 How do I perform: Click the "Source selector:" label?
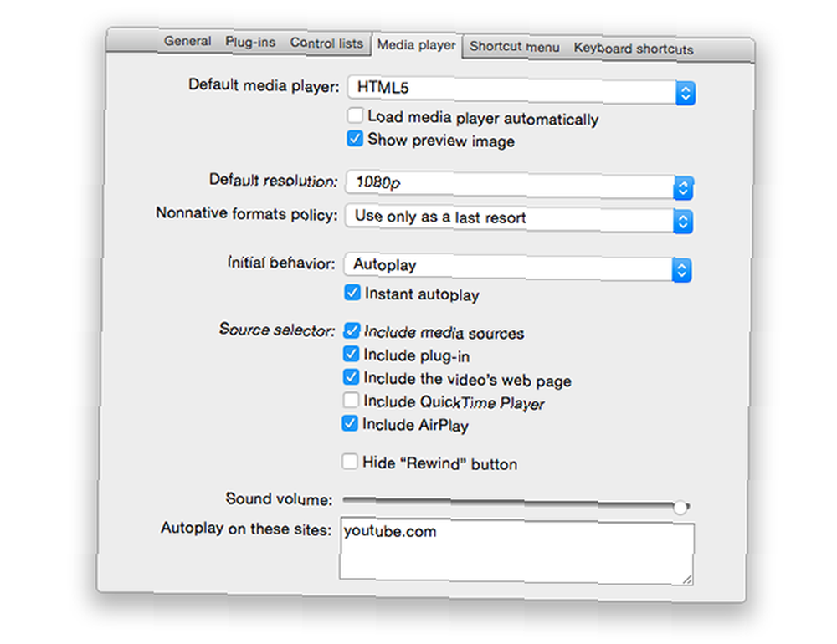pyautogui.click(x=277, y=330)
